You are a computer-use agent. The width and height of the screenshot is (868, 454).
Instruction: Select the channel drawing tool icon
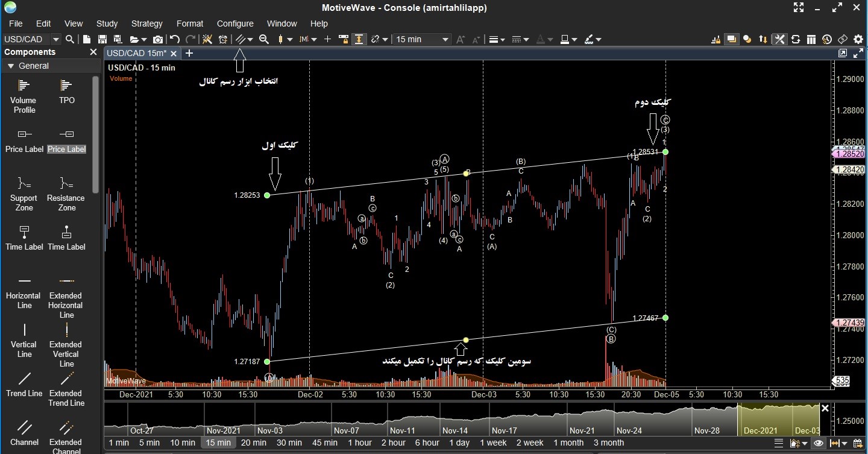coord(241,39)
